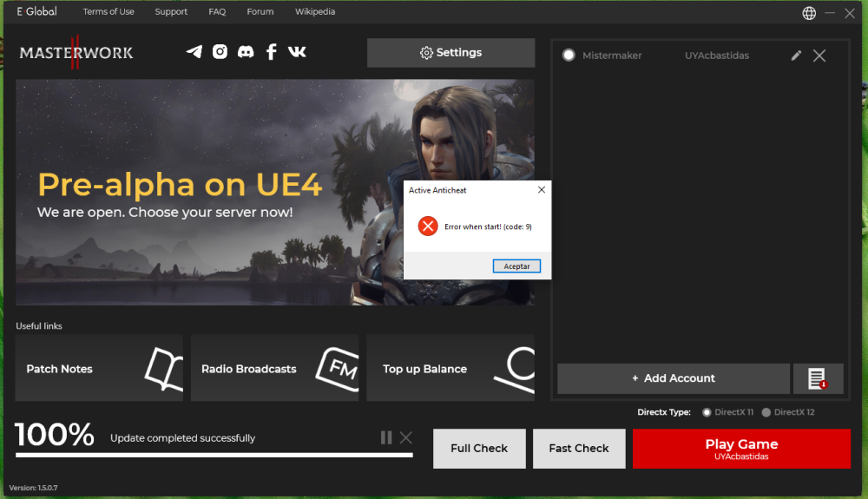Choose DirectX 12 option
This screenshot has height=499, width=868.
click(766, 412)
